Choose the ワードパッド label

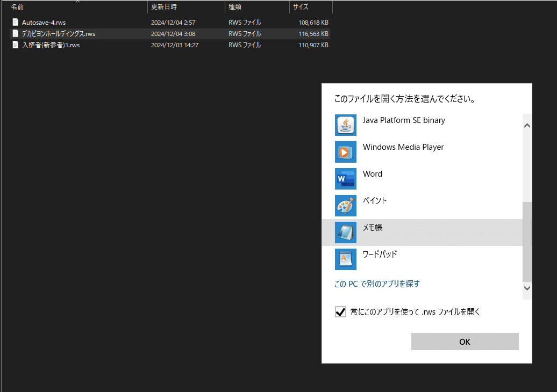pos(380,255)
